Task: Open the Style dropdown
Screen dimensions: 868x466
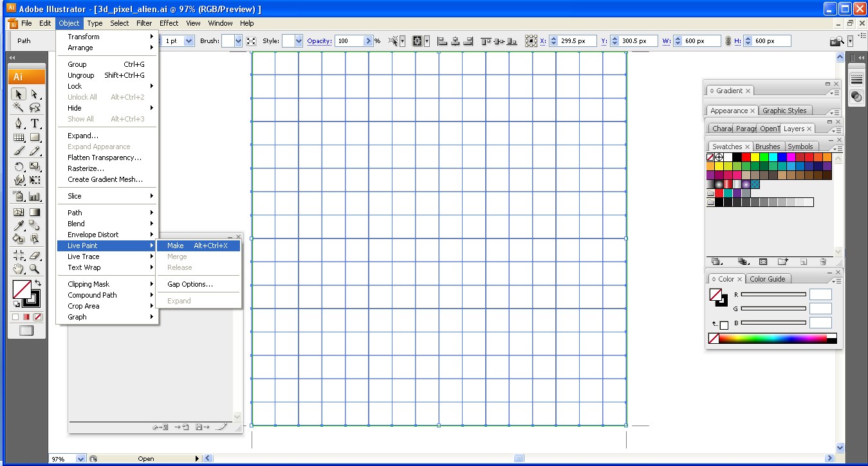Action: pos(299,41)
